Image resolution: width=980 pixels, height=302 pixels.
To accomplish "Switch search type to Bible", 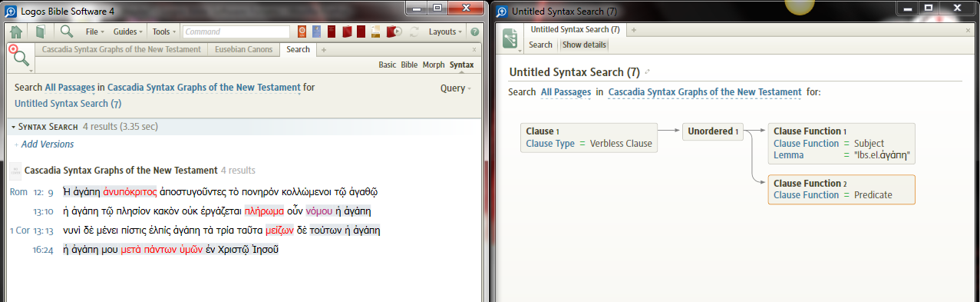I will [x=409, y=65].
